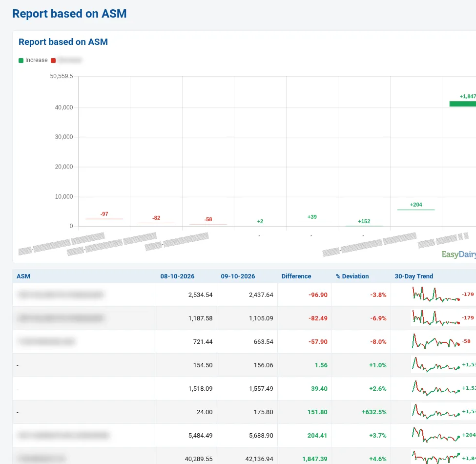The height and width of the screenshot is (464, 476).
Task: Select the 156.06 cell
Action: (x=247, y=365)
